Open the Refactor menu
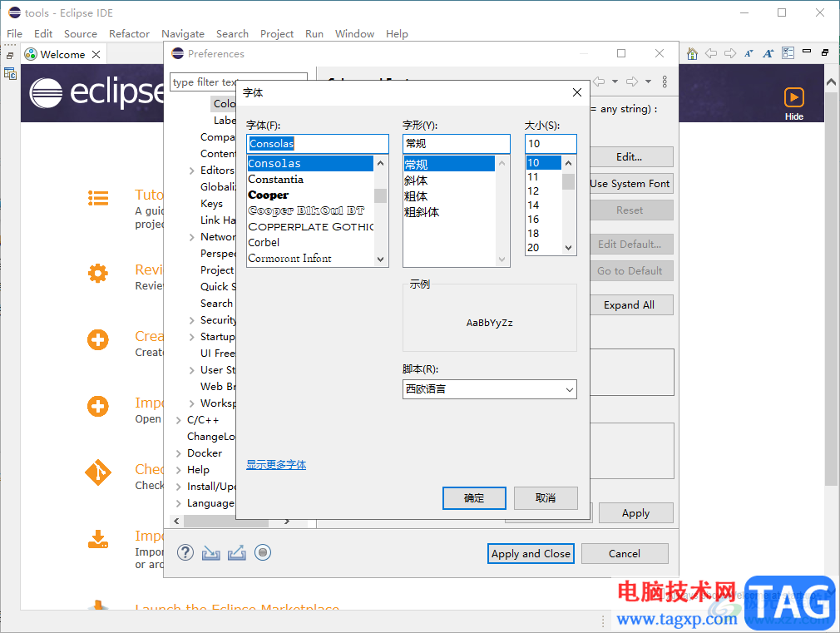The height and width of the screenshot is (633, 840). (129, 34)
